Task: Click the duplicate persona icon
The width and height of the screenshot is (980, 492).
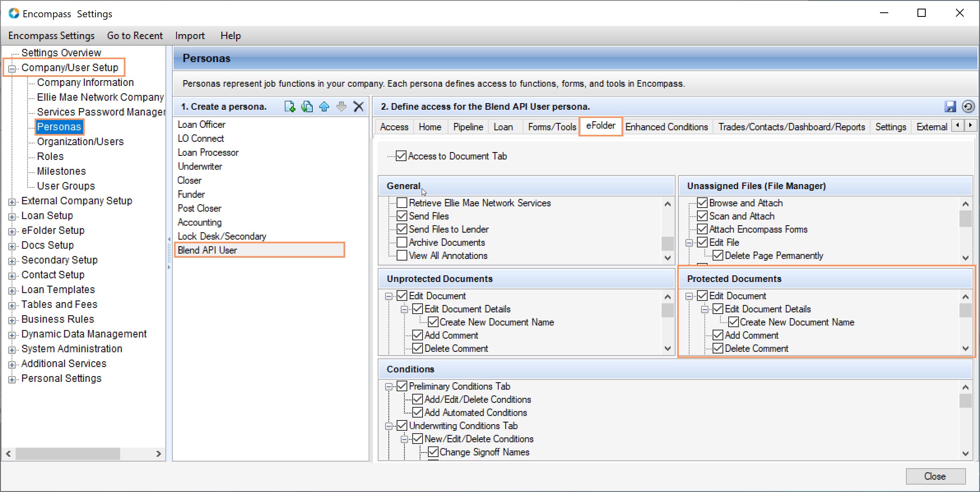Action: point(307,106)
